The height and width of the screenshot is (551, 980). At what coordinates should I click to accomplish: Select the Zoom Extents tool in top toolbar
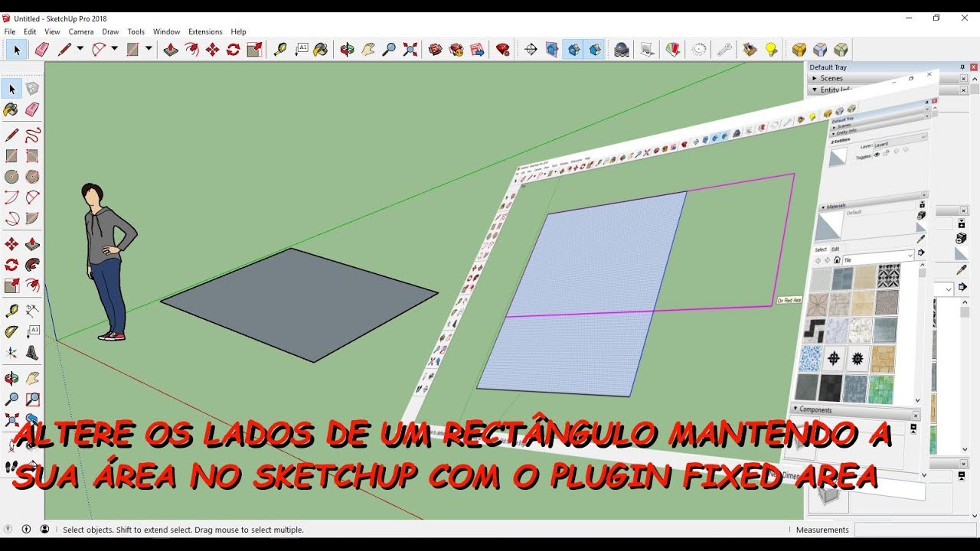pyautogui.click(x=410, y=50)
